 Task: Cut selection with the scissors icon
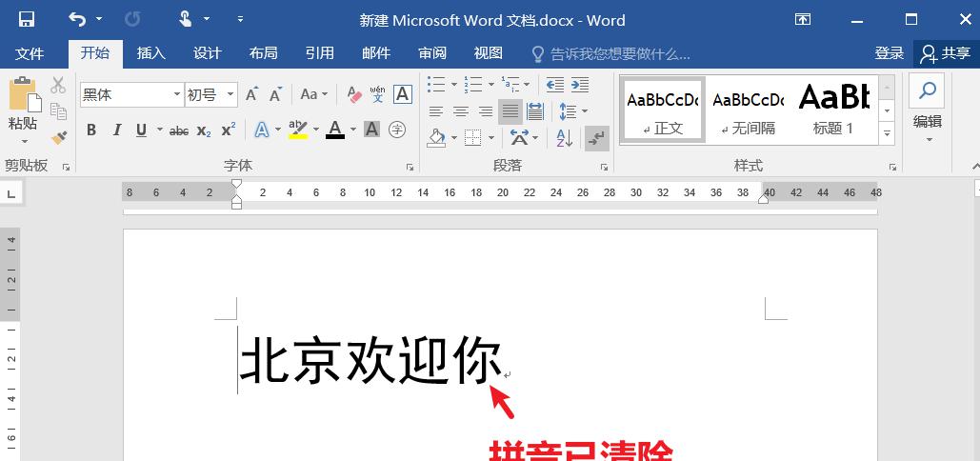pyautogui.click(x=58, y=85)
